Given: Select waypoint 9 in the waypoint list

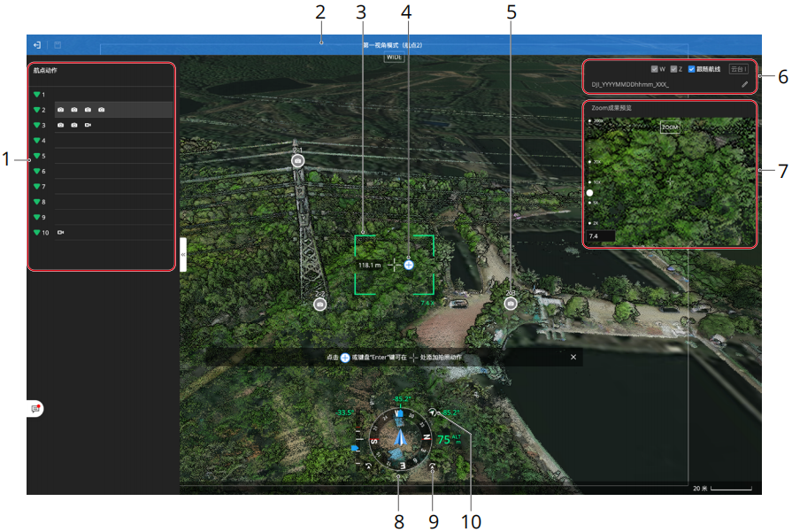Looking at the screenshot, I should pyautogui.click(x=102, y=217).
